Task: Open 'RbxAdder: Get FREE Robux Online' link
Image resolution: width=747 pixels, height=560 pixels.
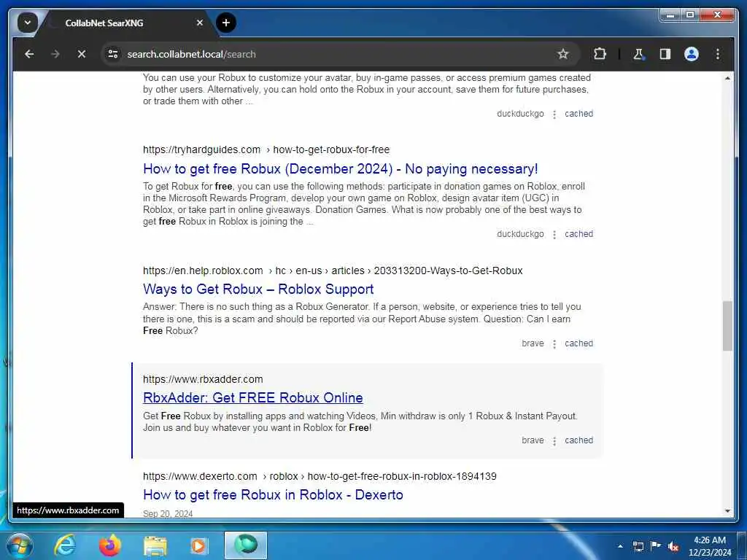Action: 253,397
